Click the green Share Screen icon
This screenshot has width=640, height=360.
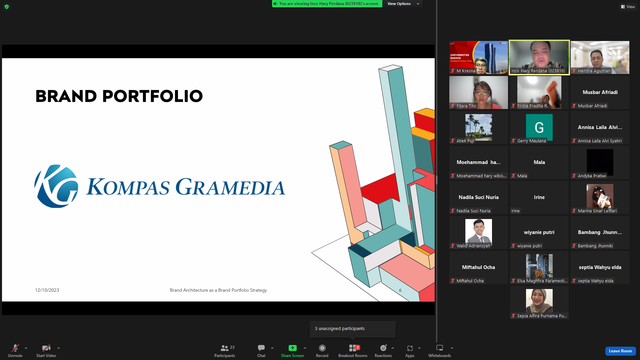click(x=293, y=348)
